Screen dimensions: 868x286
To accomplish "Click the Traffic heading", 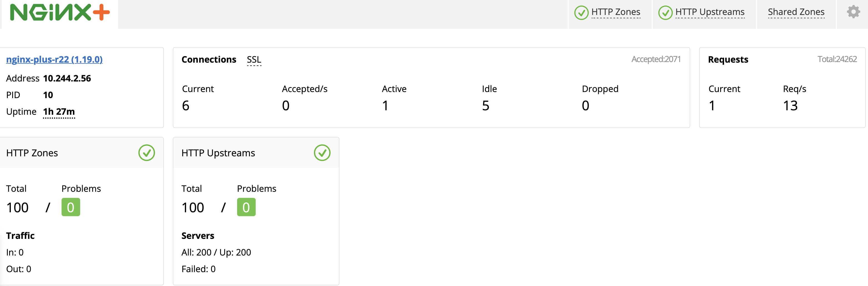I will [20, 236].
